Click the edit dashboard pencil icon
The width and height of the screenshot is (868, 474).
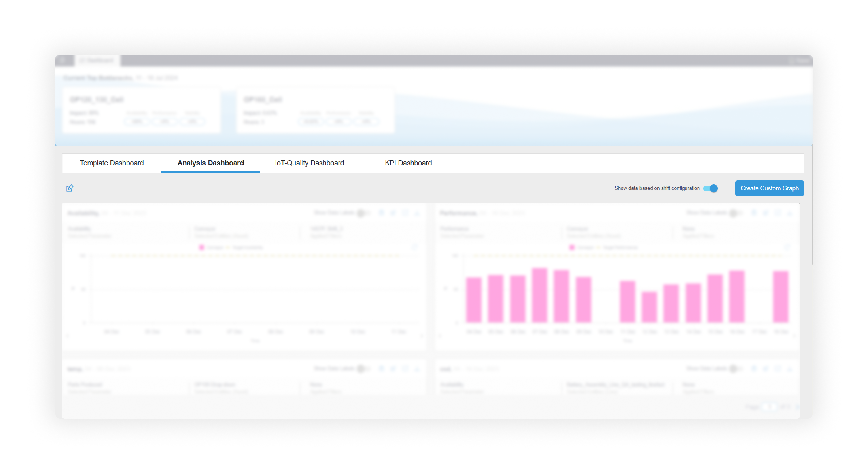point(69,188)
